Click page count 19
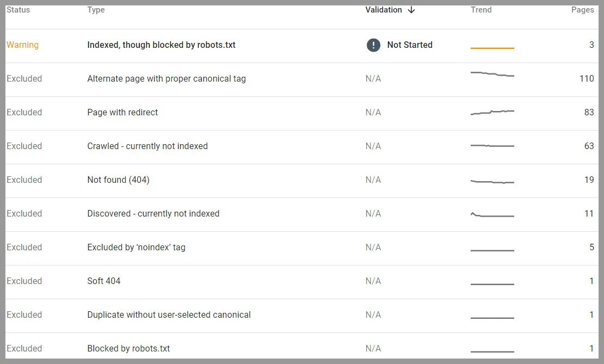 [589, 180]
